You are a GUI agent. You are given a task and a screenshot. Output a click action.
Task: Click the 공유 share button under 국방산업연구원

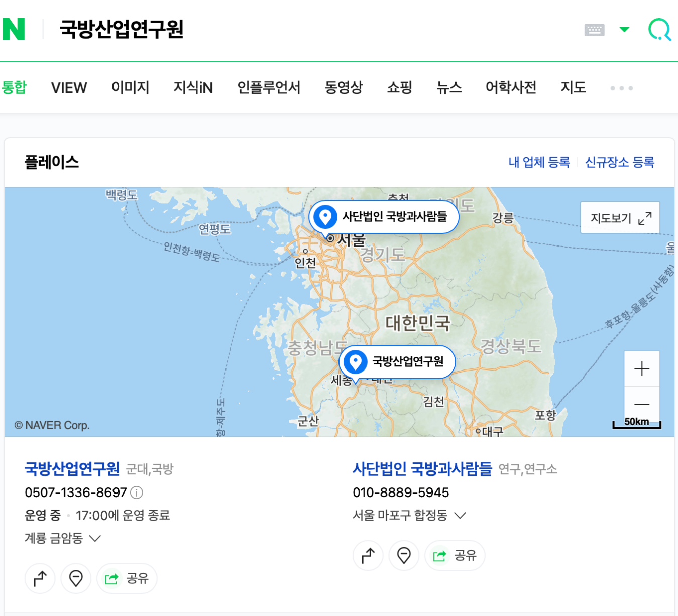[x=127, y=578]
